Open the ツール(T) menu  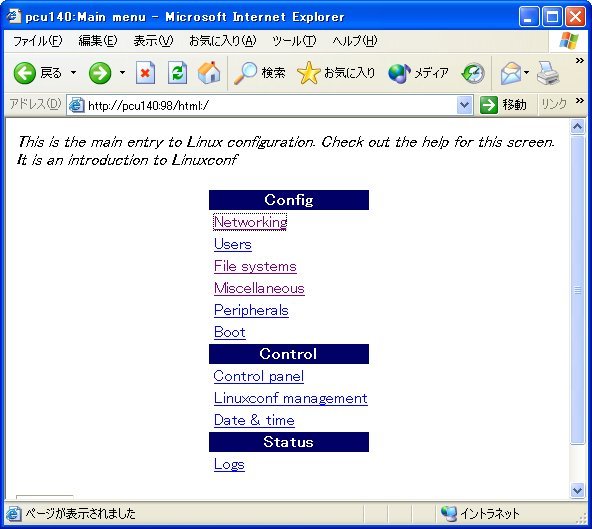click(294, 40)
